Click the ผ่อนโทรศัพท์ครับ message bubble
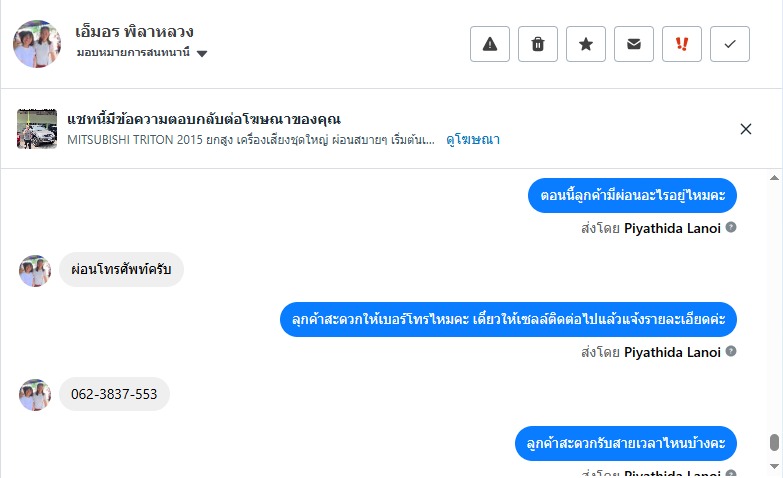Viewport: 783px width, 478px height. (121, 269)
